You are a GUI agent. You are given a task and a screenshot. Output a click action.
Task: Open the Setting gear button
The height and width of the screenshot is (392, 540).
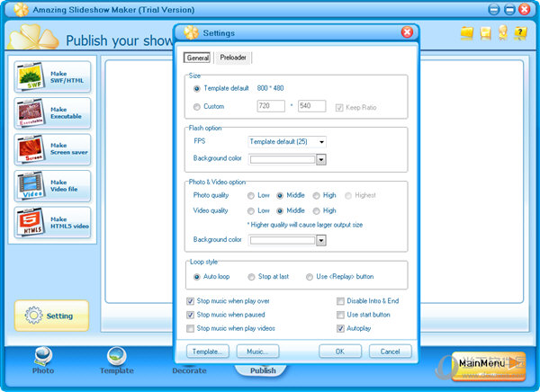pos(51,316)
